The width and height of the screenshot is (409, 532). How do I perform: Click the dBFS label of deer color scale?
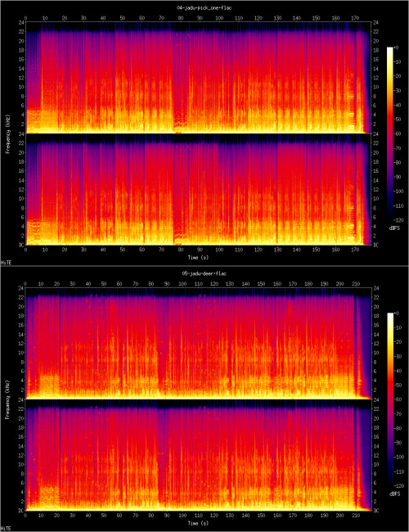pos(394,494)
